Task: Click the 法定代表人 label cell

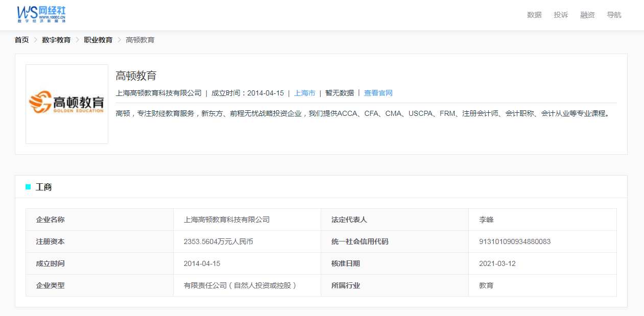Action: point(395,220)
